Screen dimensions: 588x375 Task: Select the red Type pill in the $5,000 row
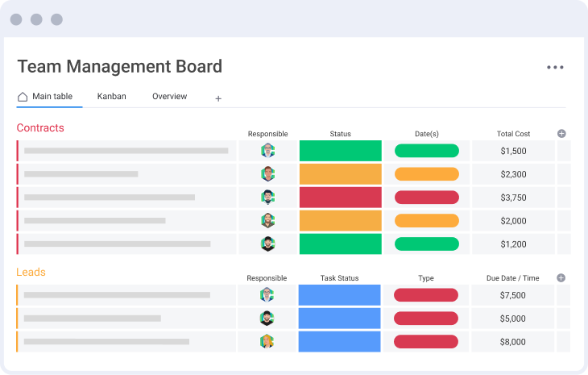click(x=425, y=319)
